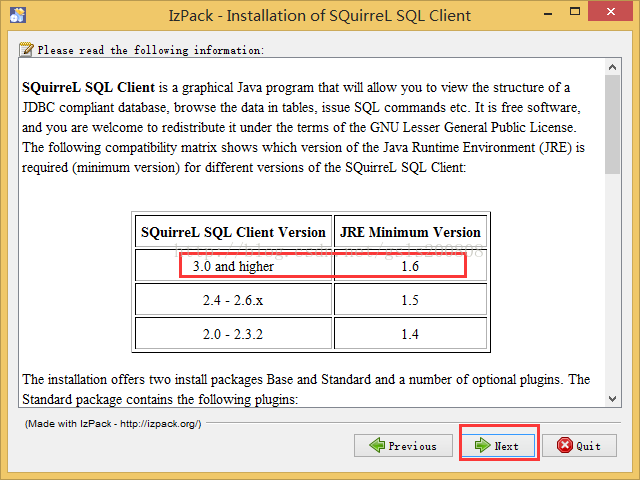Viewport: 640px width, 480px height.
Task: Quit the installer
Action: coord(579,445)
